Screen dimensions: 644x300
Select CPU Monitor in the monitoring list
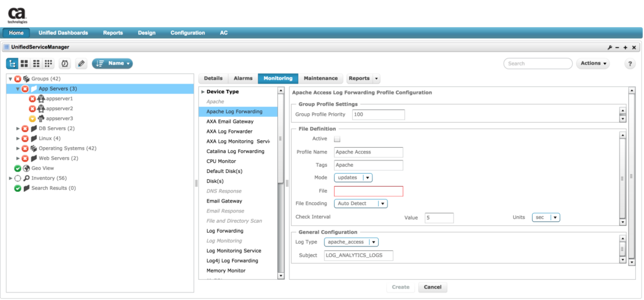[221, 161]
